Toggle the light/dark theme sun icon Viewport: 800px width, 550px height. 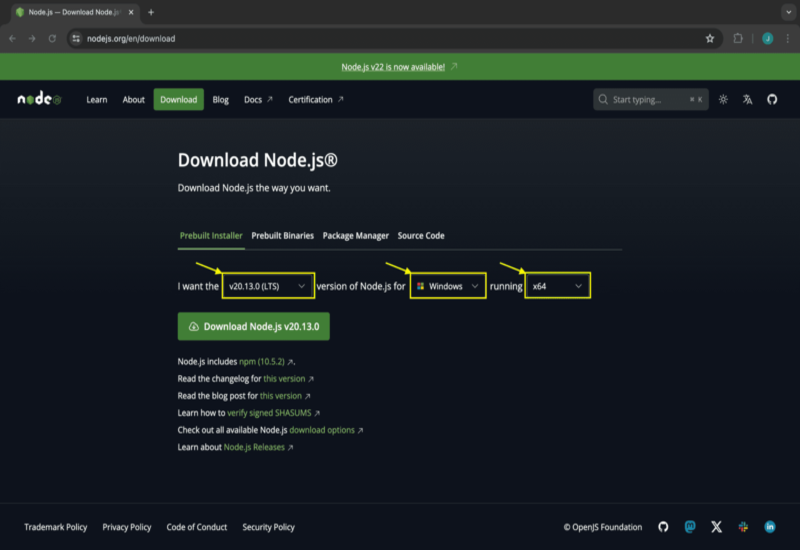pyautogui.click(x=723, y=99)
